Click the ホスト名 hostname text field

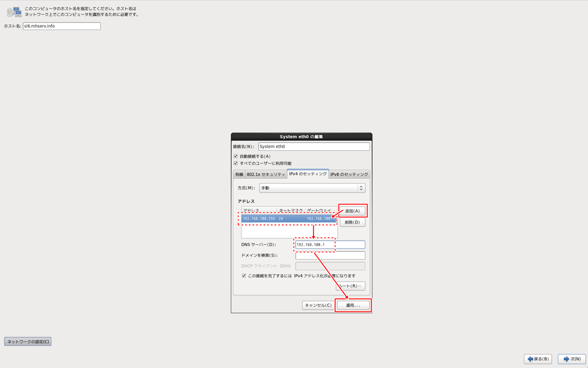[x=62, y=26]
